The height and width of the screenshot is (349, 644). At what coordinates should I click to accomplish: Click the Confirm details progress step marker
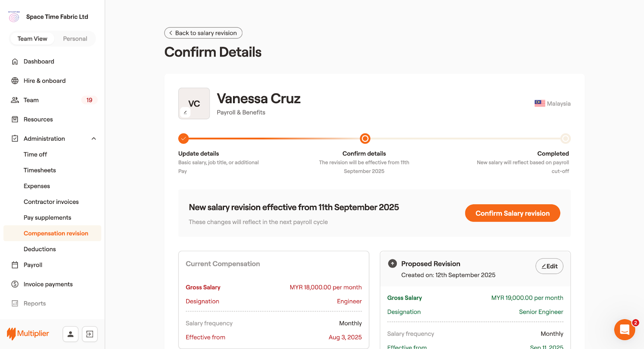(365, 139)
